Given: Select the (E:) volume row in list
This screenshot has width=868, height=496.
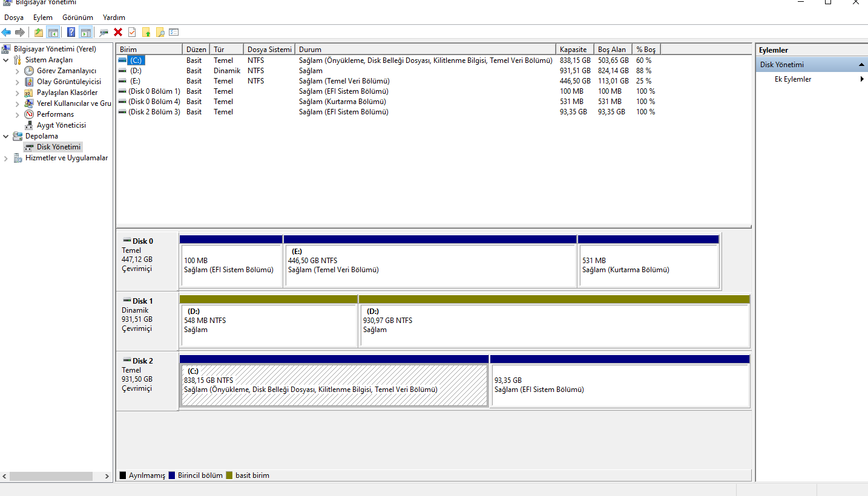Looking at the screenshot, I should 387,81.
